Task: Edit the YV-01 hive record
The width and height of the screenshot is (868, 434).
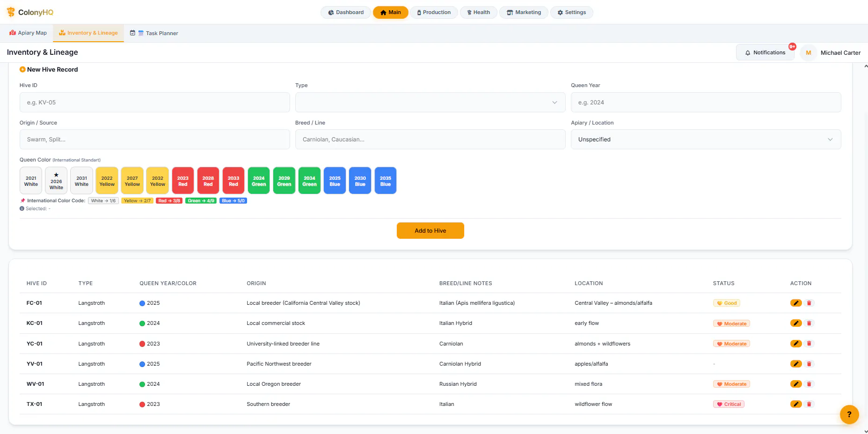Action: pos(796,364)
